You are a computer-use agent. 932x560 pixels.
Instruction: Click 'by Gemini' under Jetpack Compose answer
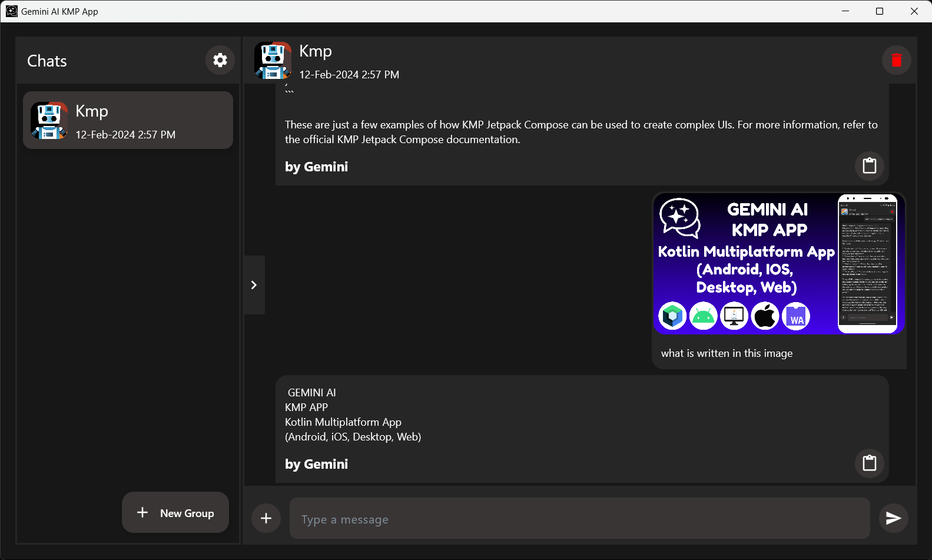316,167
